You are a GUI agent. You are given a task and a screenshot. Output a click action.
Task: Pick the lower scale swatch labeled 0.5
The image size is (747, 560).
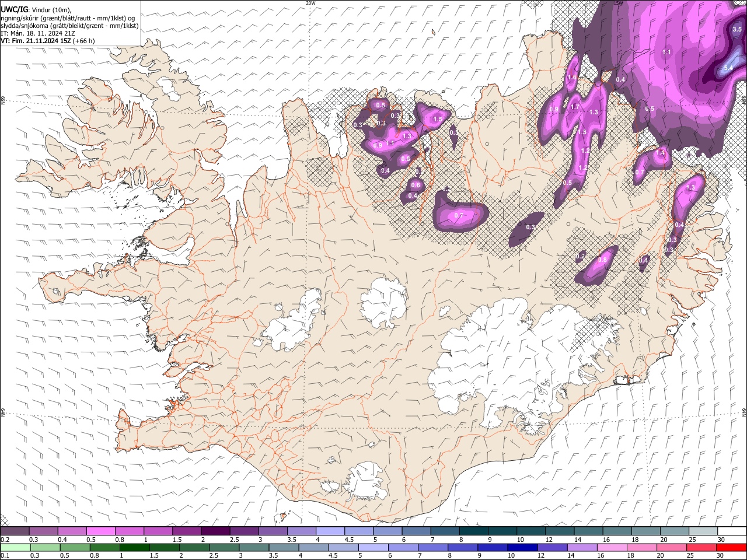(x=75, y=547)
